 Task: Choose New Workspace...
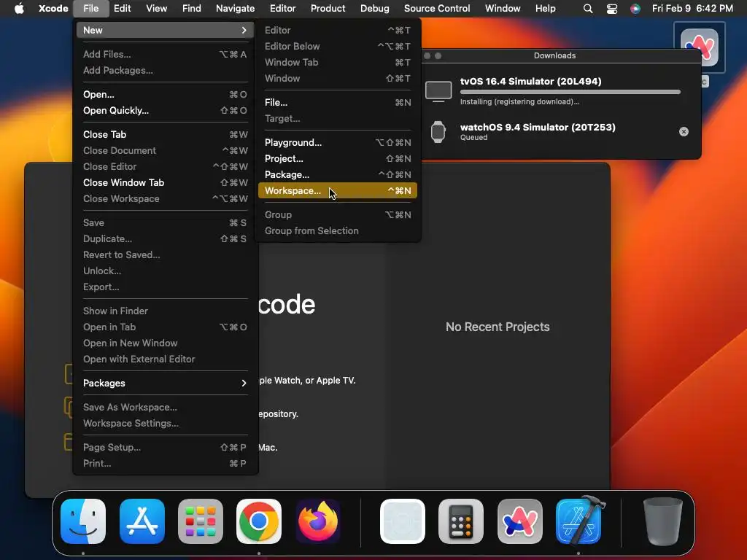point(337,190)
